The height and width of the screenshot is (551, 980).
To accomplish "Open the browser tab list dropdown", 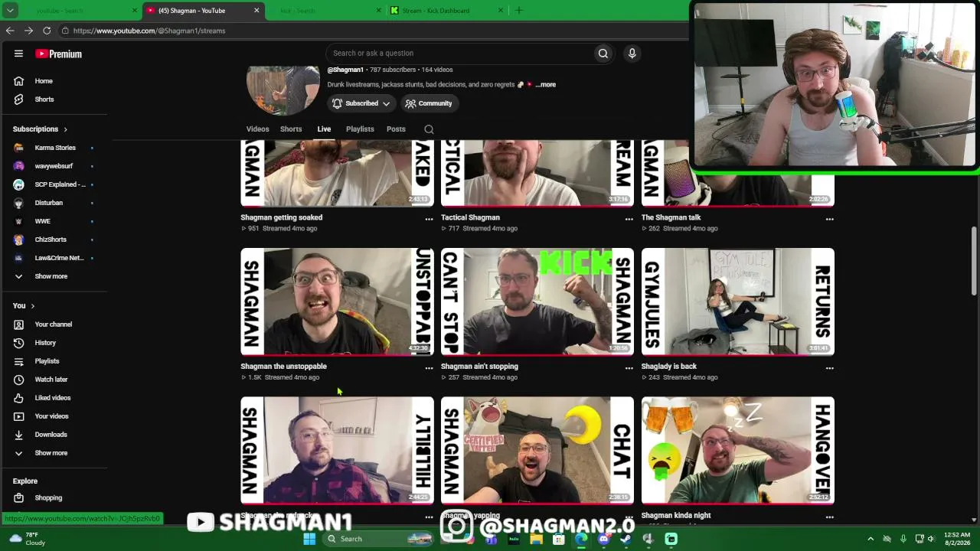I will point(10,11).
